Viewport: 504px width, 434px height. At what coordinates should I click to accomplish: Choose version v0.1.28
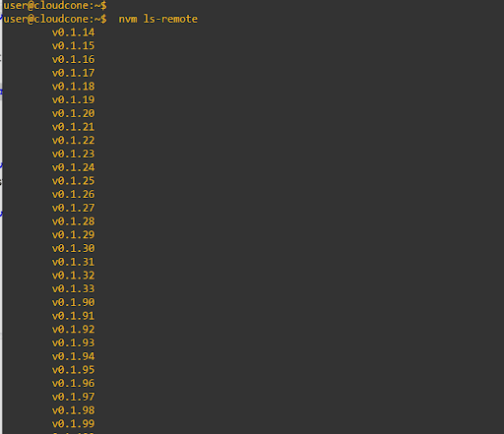point(73,221)
